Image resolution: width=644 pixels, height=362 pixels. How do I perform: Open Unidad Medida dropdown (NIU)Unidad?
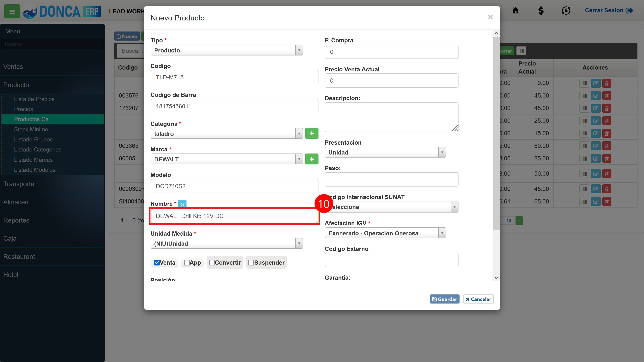click(x=227, y=243)
